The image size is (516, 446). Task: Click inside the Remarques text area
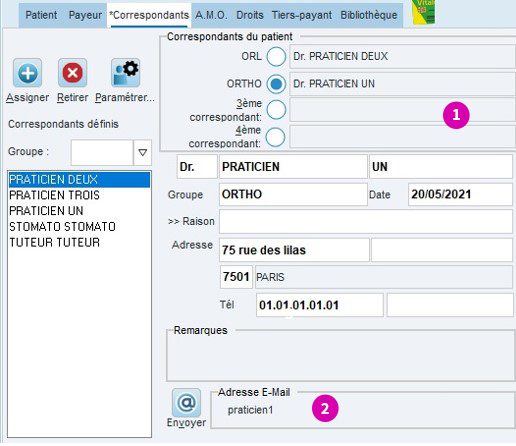click(341, 357)
